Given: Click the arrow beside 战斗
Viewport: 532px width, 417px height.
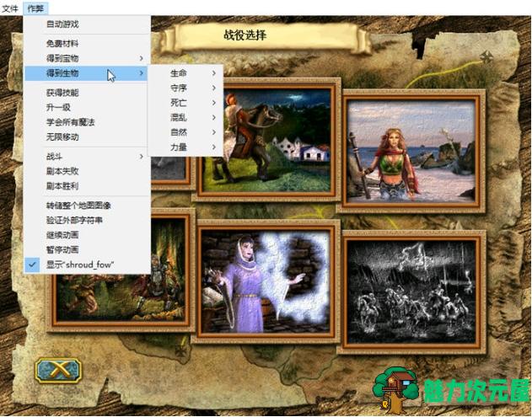Looking at the screenshot, I should click(x=142, y=157).
